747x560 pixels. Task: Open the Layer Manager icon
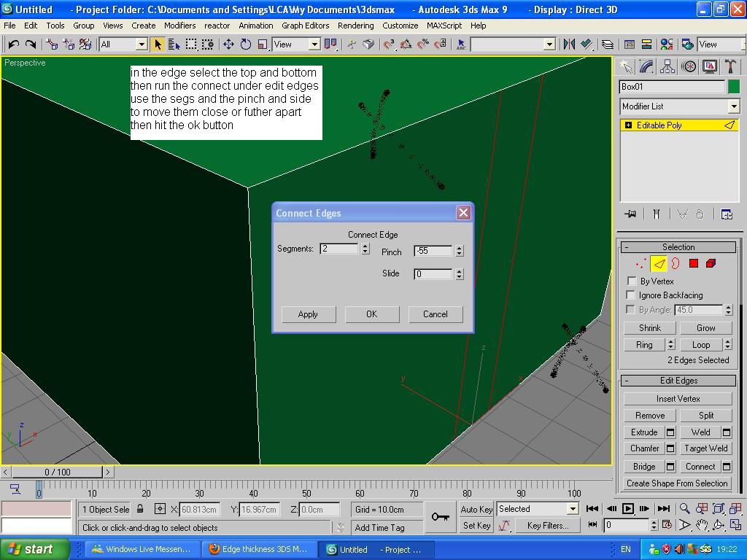point(608,44)
